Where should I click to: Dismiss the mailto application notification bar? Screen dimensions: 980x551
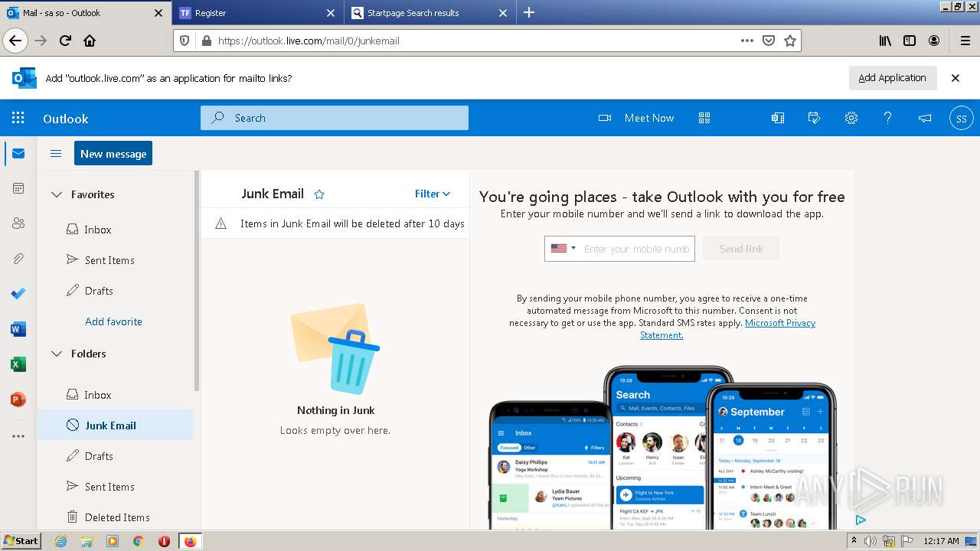[x=955, y=78]
